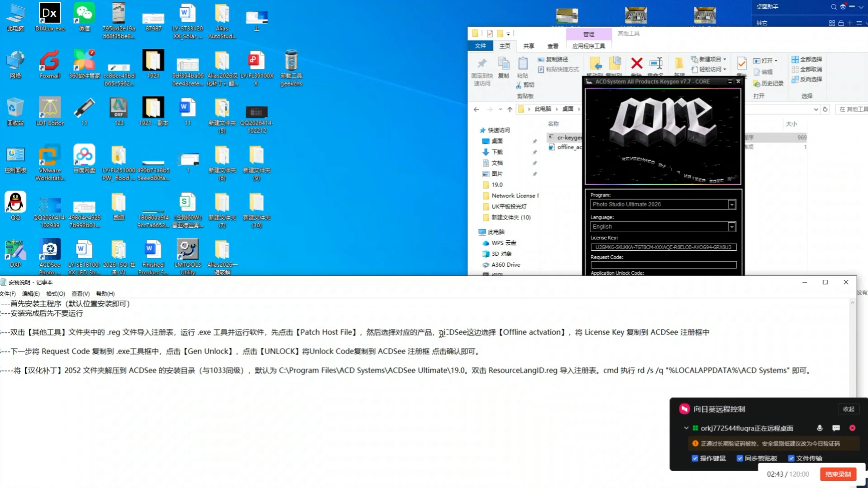
Task: Switch to the 共享 tab in Explorer
Action: pyautogui.click(x=529, y=46)
